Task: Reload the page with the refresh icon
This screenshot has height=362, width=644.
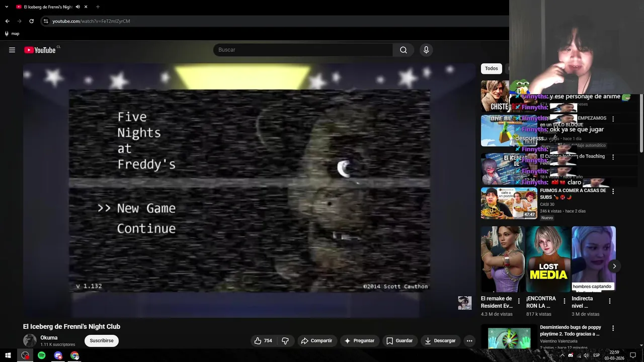Action: (31, 21)
